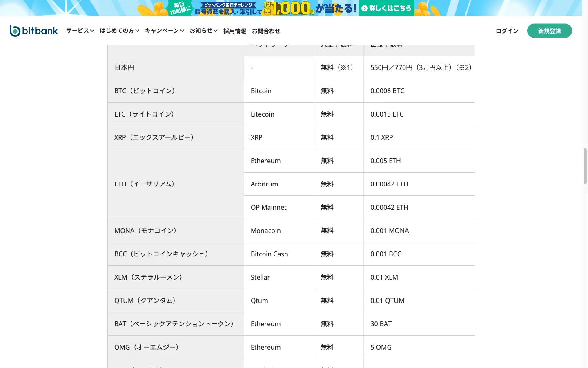
Task: Click the Litecoin network cell
Action: tap(279, 114)
